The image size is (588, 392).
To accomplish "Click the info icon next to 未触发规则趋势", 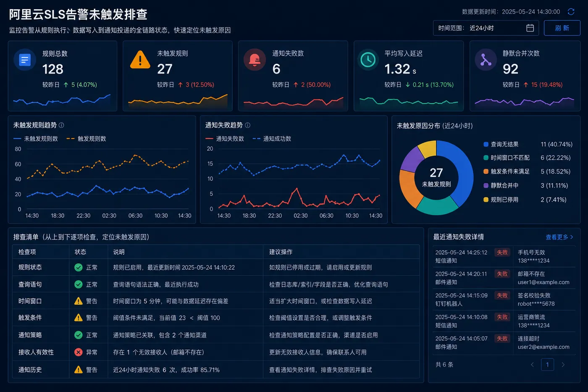I will pyautogui.click(x=61, y=125).
